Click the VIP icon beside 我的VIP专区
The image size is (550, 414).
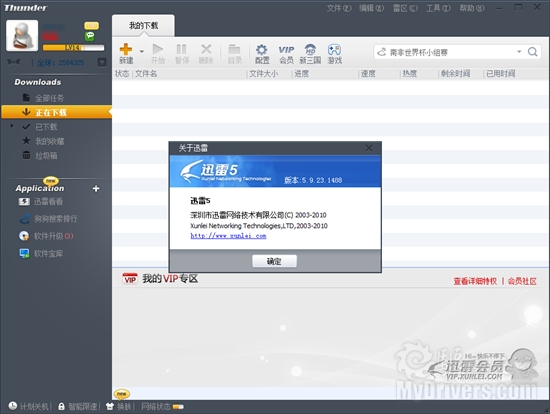(130, 279)
